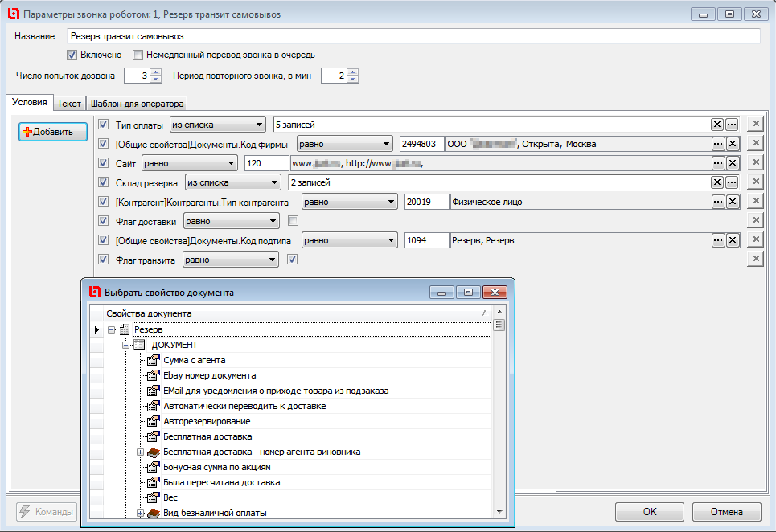The image size is (776, 532).
Task: Check the Флаг доставки value checkbox
Action: pyautogui.click(x=293, y=220)
